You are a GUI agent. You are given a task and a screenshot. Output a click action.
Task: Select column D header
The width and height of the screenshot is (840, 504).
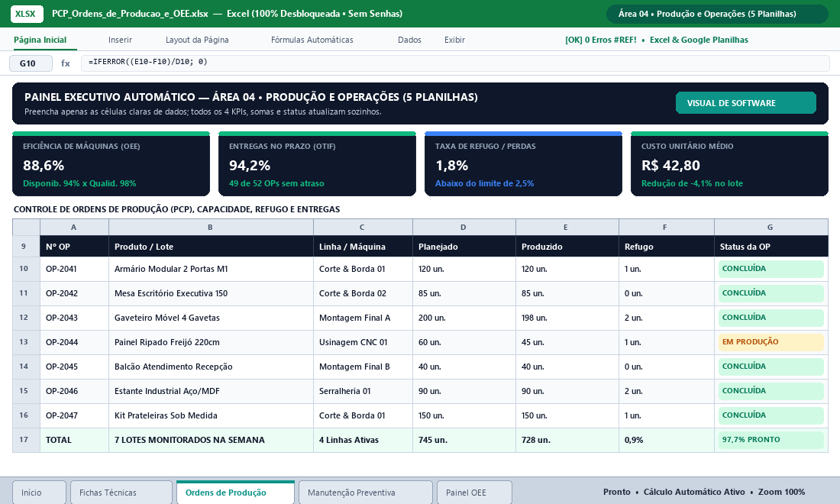[464, 227]
